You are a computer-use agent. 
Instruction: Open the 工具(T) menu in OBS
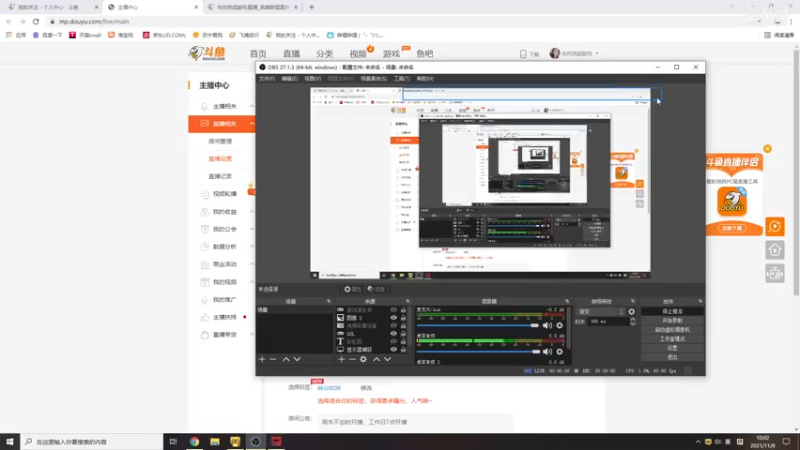402,79
